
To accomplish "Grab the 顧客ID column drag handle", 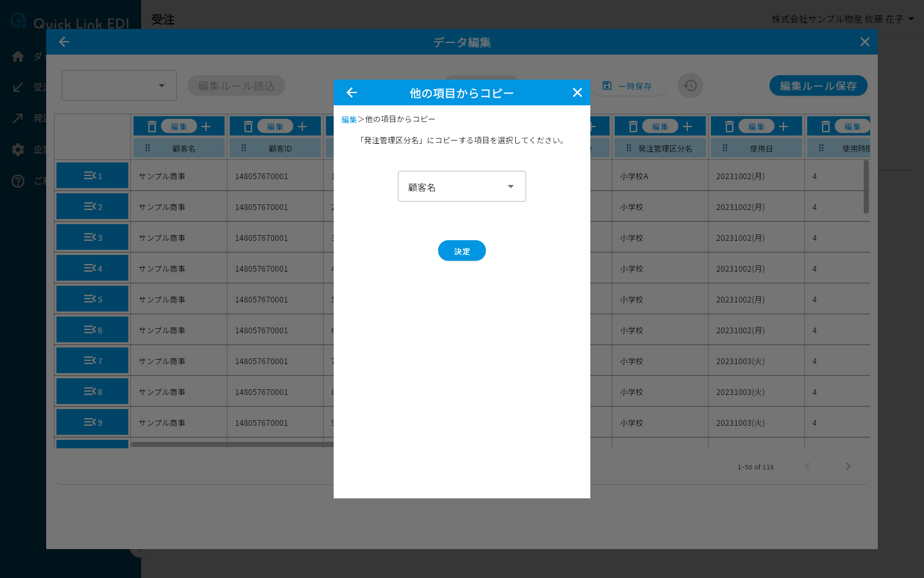I will click(244, 148).
